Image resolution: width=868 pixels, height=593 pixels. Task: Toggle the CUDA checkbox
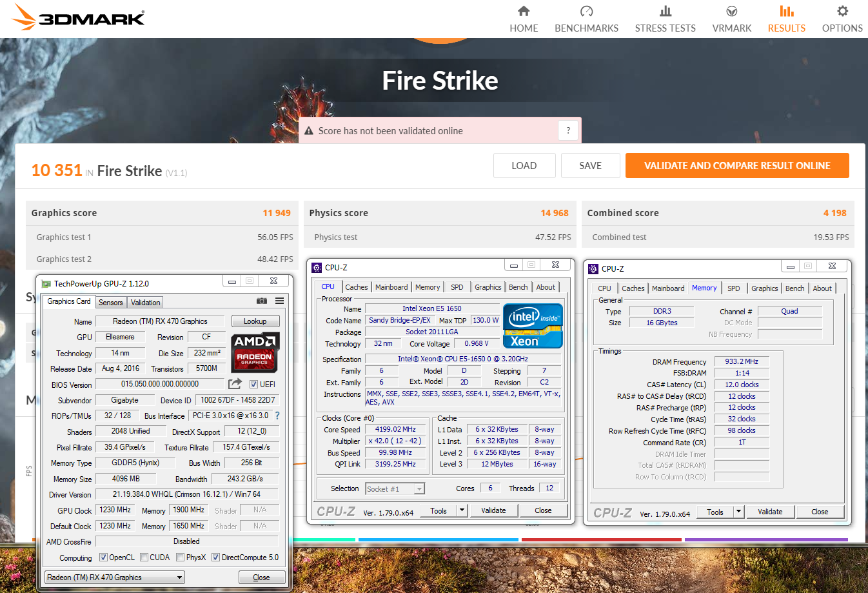pos(144,558)
